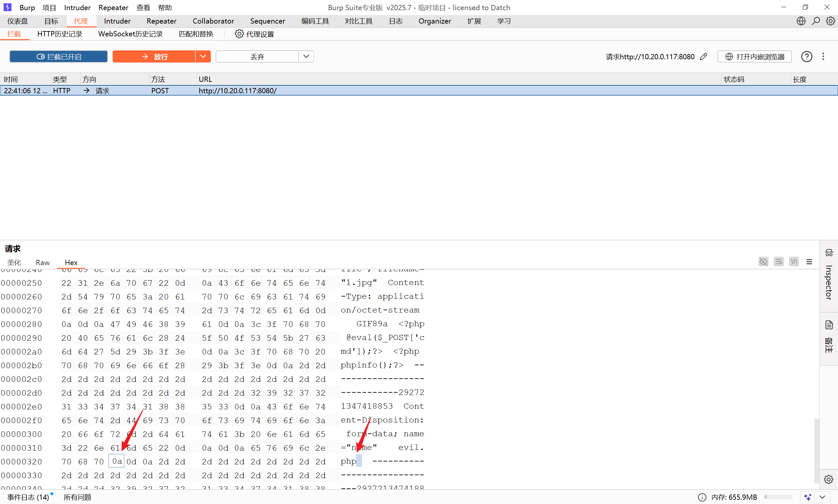Expand the status bar chevron dropdown
Image resolution: width=838 pixels, height=504 pixels.
[822, 497]
